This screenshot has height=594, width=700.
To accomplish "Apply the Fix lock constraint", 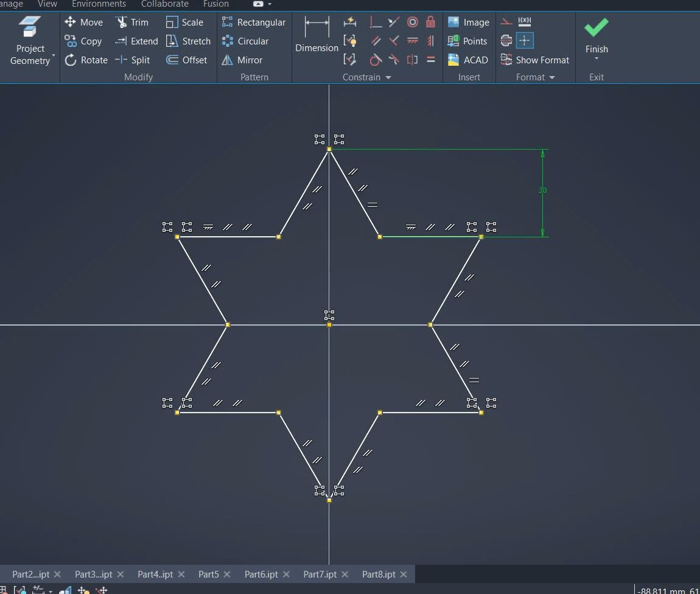I will [430, 23].
